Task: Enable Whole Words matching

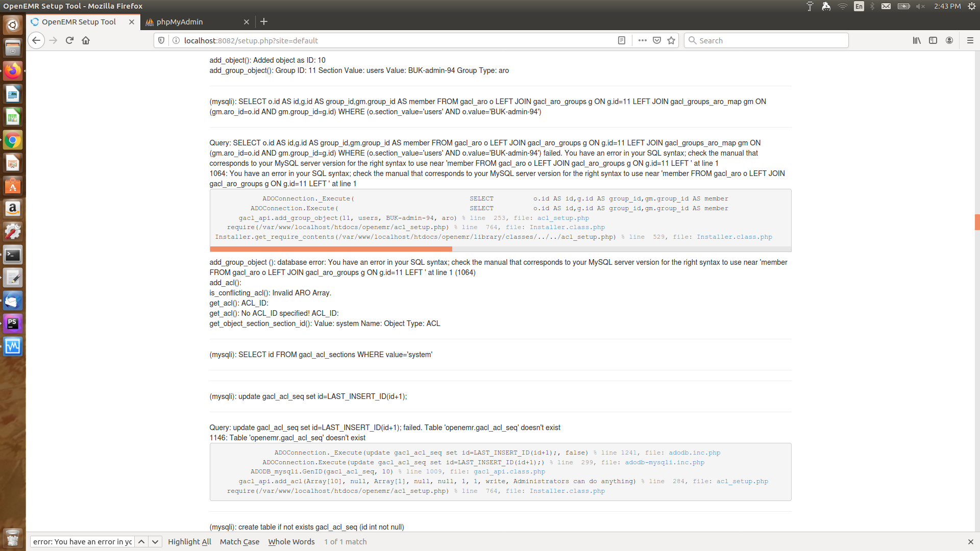Action: (x=291, y=542)
